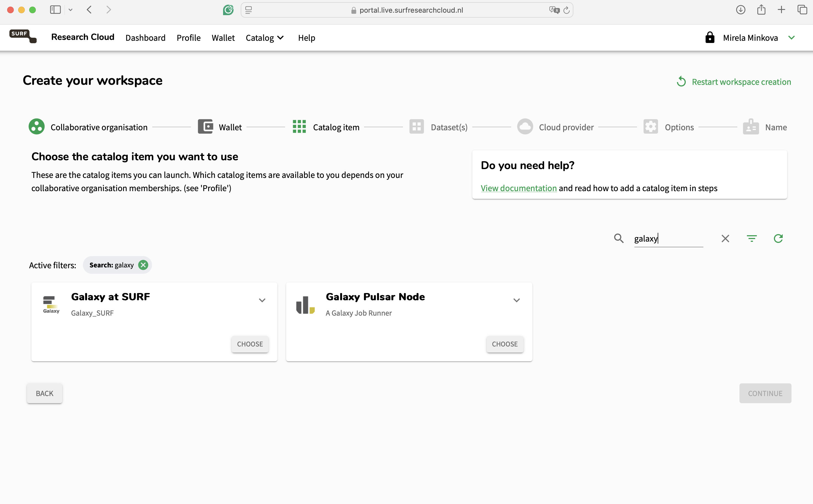This screenshot has width=813, height=504.
Task: Click the Dataset(s) step icon
Action: point(416,127)
